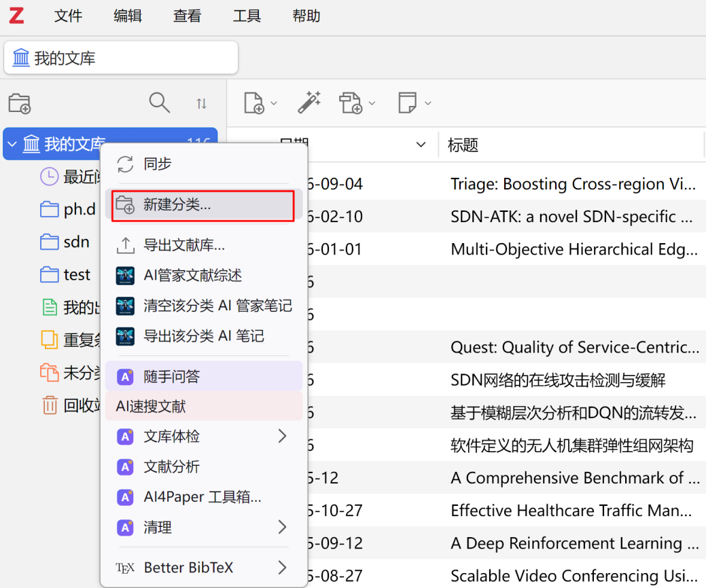Screen dimensions: 706x588
Task: Click the purple A icon beside 清理
Action: point(125,528)
